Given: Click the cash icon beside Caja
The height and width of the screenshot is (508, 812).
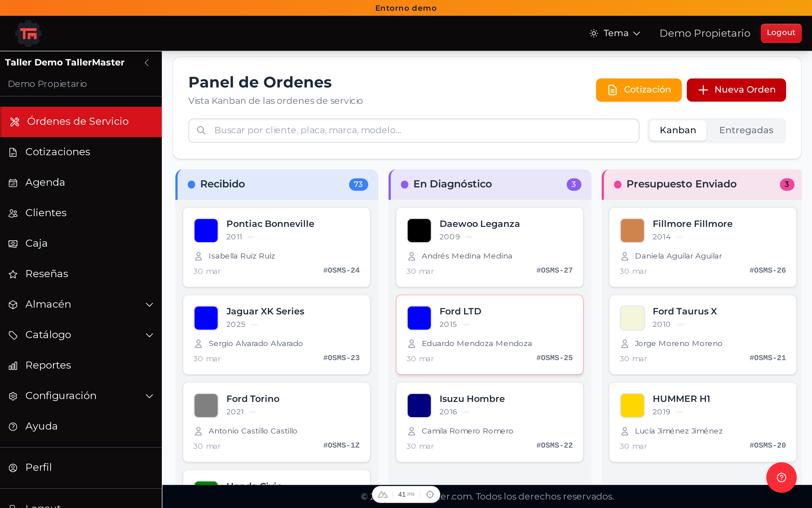Looking at the screenshot, I should click(x=13, y=244).
